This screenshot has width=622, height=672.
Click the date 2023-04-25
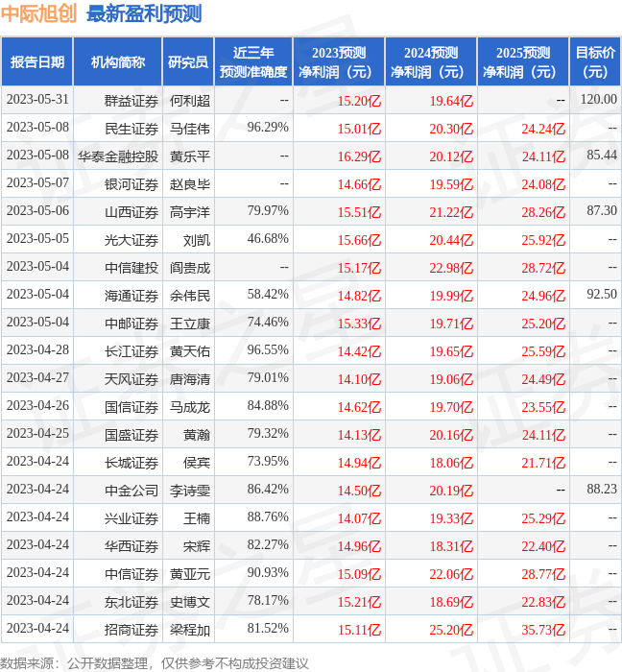pos(37,434)
